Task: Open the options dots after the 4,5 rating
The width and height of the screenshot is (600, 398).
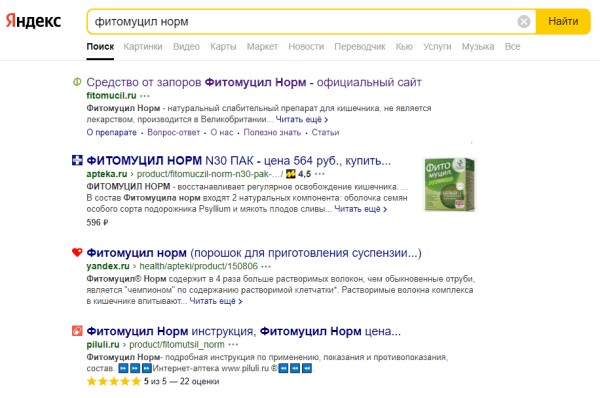Action: click(320, 174)
